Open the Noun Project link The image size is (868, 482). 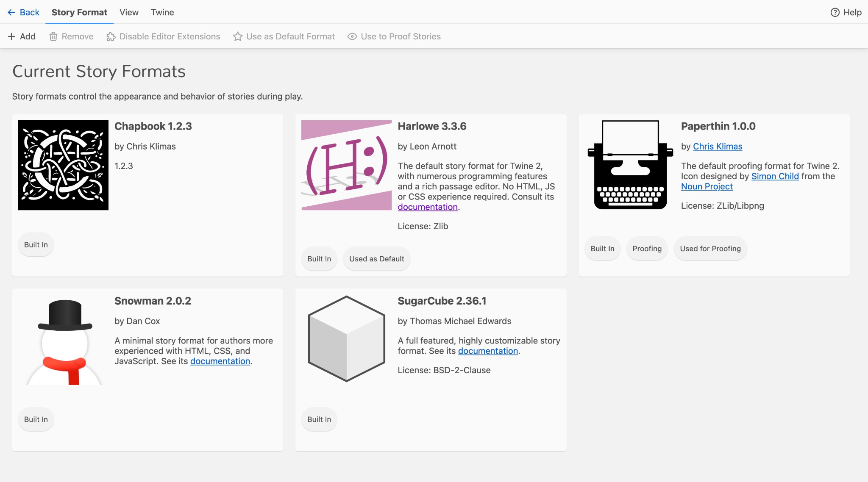pos(707,186)
